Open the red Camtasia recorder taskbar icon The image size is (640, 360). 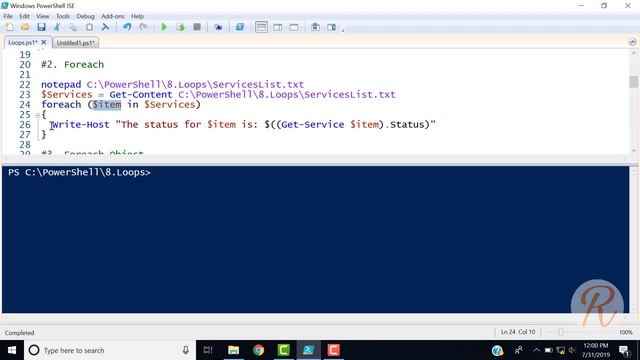coord(333,350)
